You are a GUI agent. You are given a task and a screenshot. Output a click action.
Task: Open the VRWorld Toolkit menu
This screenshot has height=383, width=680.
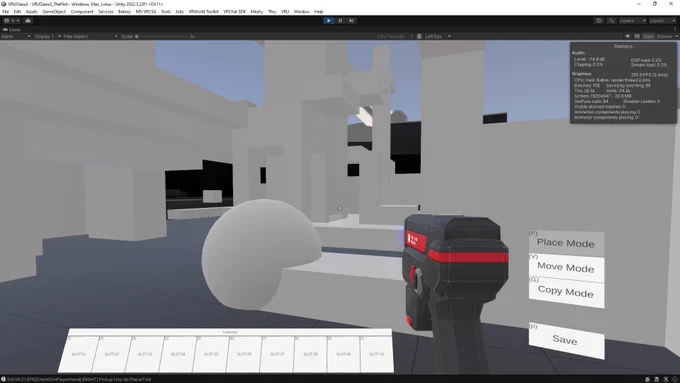click(x=203, y=12)
